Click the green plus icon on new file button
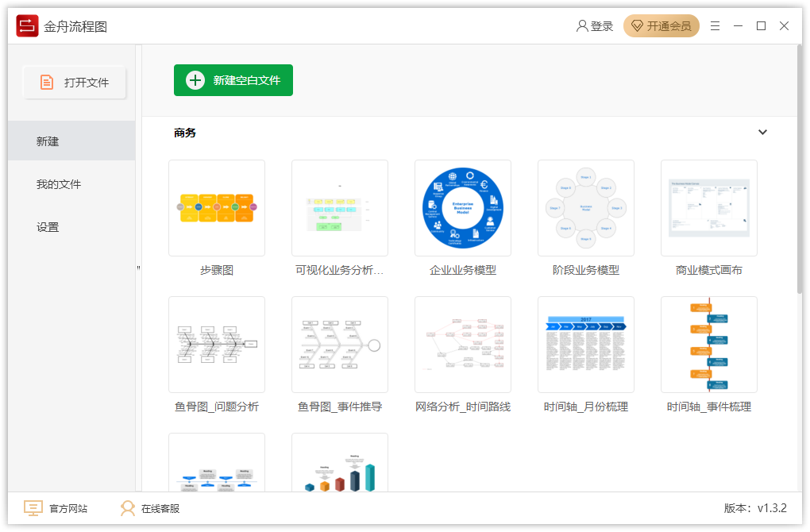The height and width of the screenshot is (532, 810). pyautogui.click(x=195, y=80)
